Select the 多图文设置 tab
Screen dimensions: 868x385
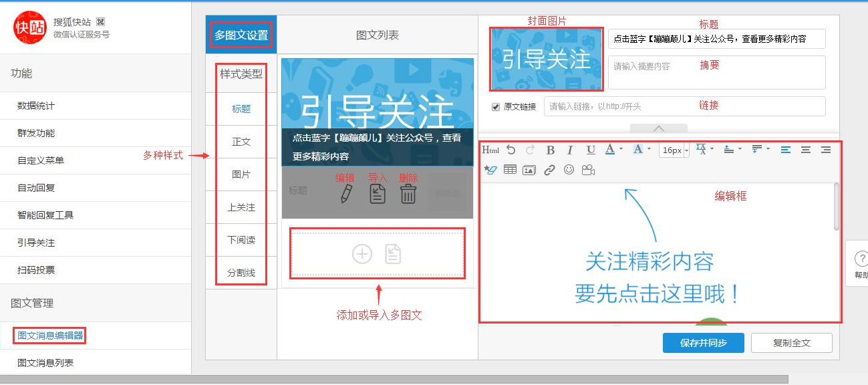(x=241, y=35)
